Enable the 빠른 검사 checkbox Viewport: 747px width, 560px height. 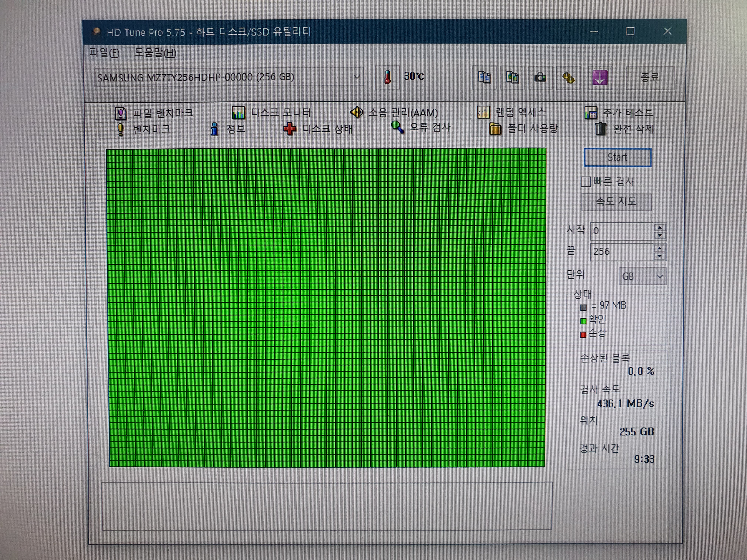586,182
